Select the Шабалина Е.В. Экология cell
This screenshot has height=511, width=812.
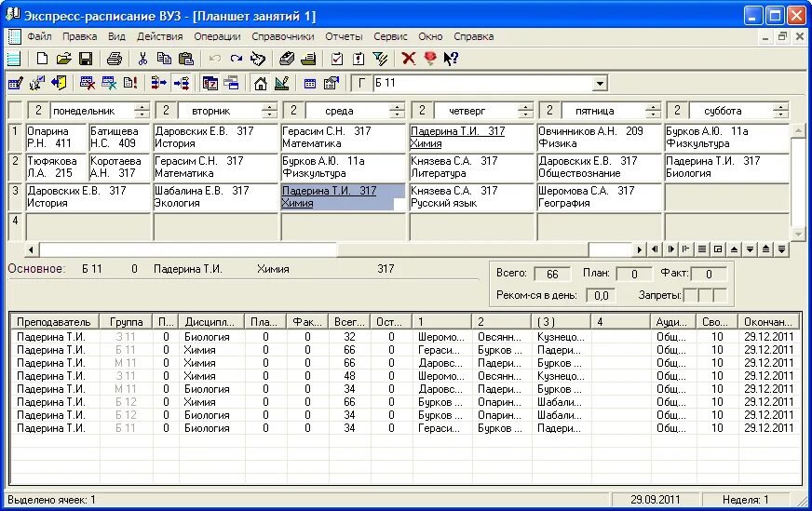click(x=215, y=196)
